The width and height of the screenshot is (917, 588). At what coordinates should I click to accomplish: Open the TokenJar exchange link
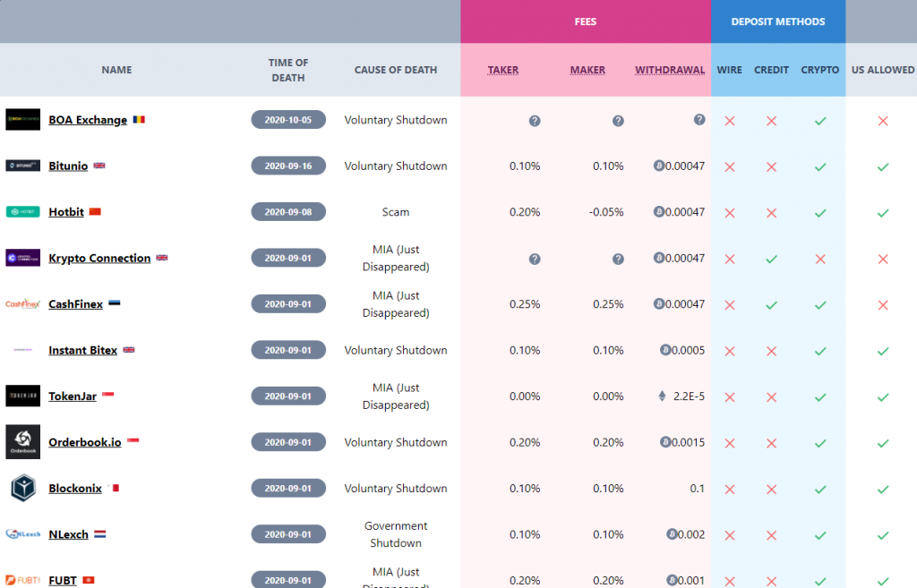pyautogui.click(x=73, y=396)
